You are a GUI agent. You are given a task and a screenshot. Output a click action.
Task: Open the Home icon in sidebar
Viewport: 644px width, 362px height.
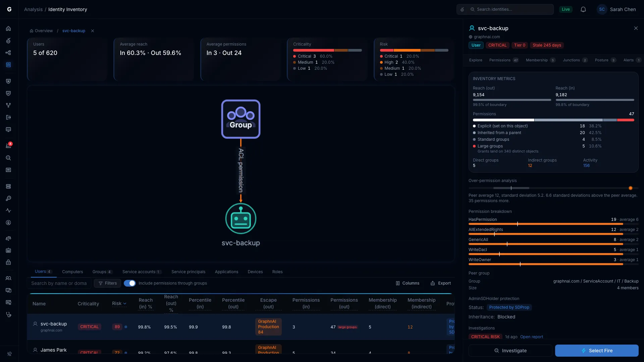(8, 28)
